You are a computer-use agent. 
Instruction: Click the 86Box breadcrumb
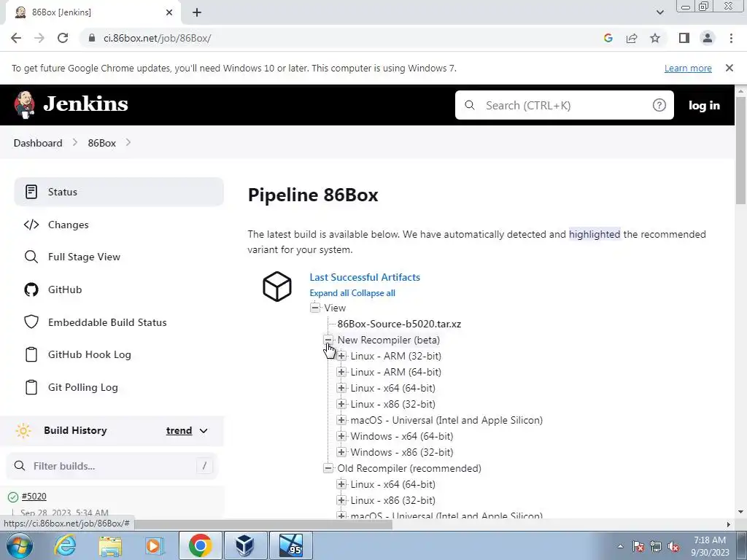pos(102,143)
